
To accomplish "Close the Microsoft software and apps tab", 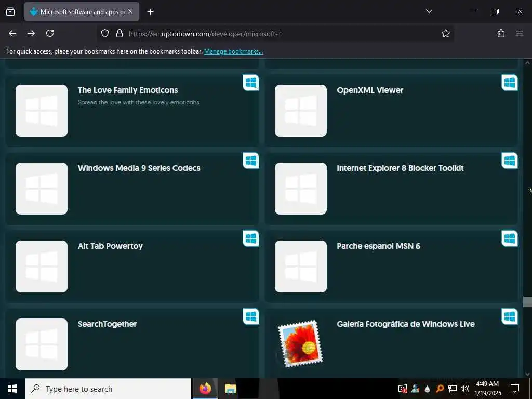I will click(x=130, y=11).
